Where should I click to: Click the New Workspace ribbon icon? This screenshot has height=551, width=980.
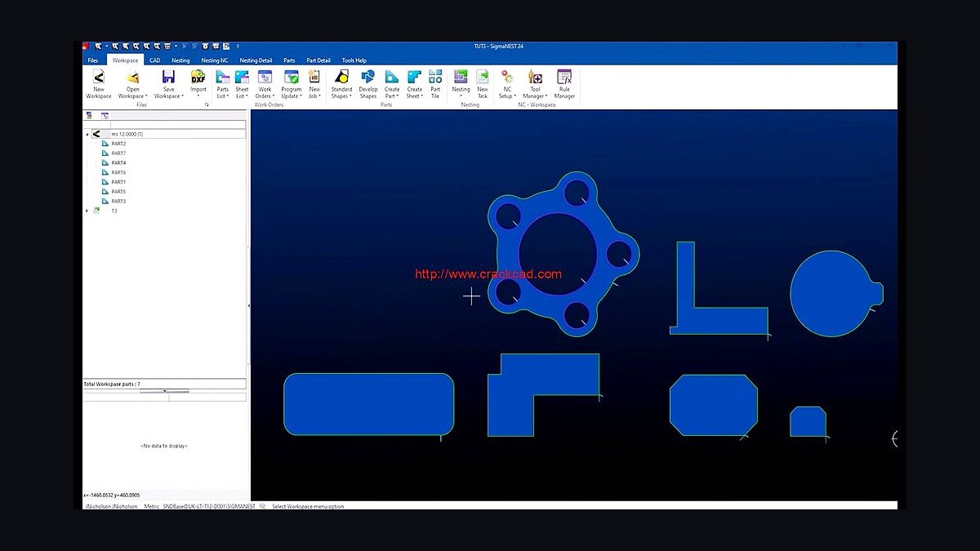click(x=99, y=77)
